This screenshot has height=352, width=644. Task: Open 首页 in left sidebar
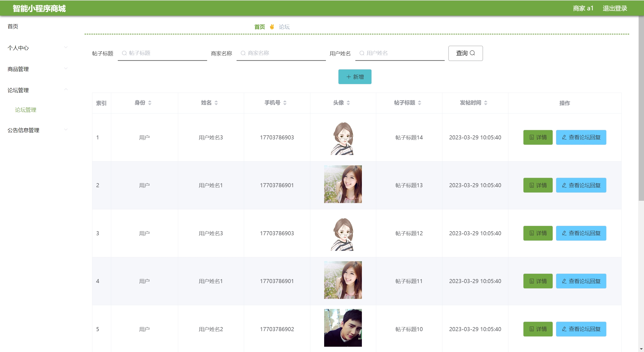click(x=13, y=26)
